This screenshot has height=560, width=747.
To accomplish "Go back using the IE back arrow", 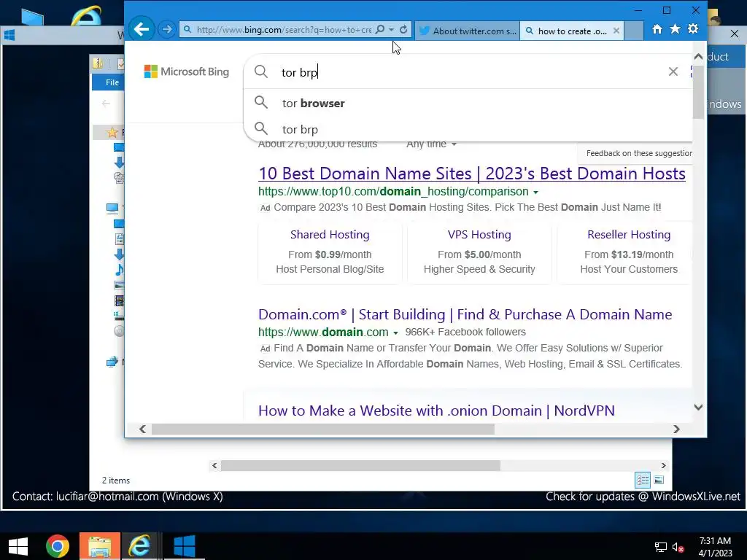I will [141, 29].
